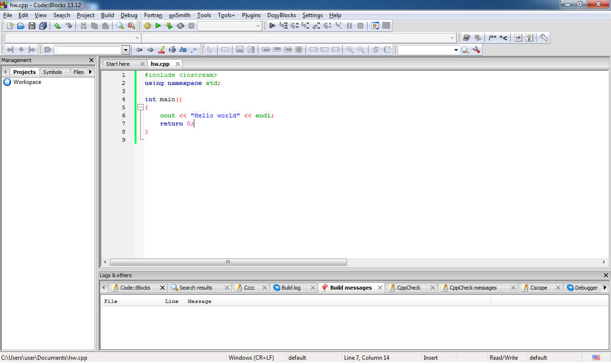The image size is (611, 364).
Task: Open the incremental search text dropdown arrow
Action: 126,50
